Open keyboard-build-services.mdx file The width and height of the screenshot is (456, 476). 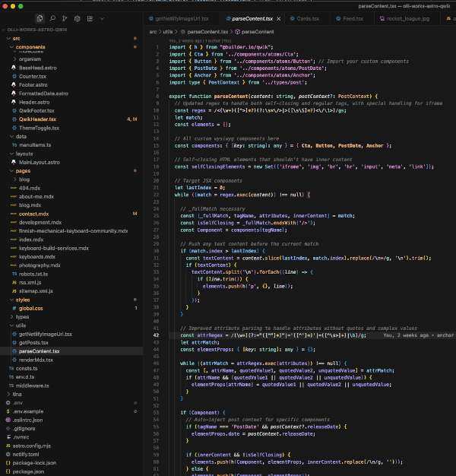coord(54,249)
